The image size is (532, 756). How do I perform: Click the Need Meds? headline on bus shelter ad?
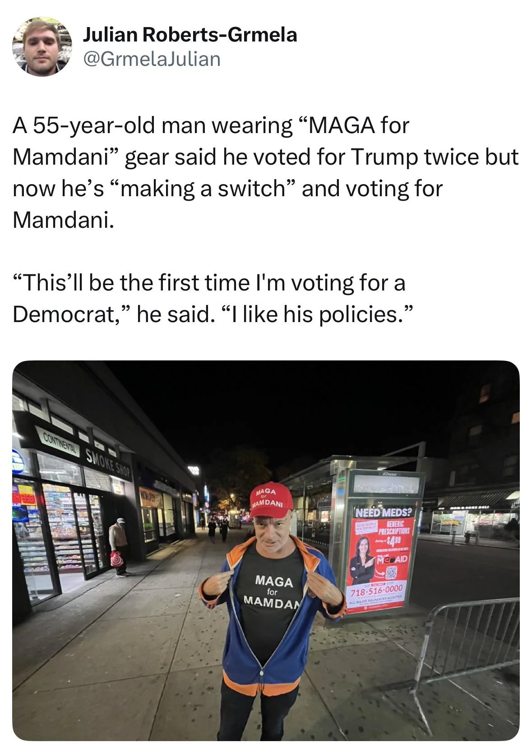(x=384, y=512)
